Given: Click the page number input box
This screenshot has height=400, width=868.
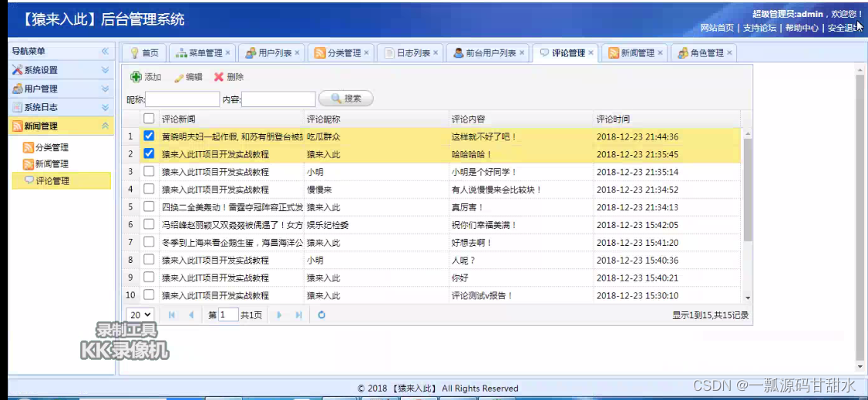Looking at the screenshot, I should coord(228,314).
